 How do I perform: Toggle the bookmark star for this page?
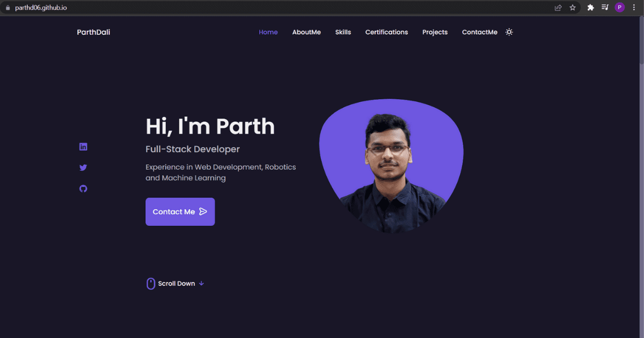572,8
